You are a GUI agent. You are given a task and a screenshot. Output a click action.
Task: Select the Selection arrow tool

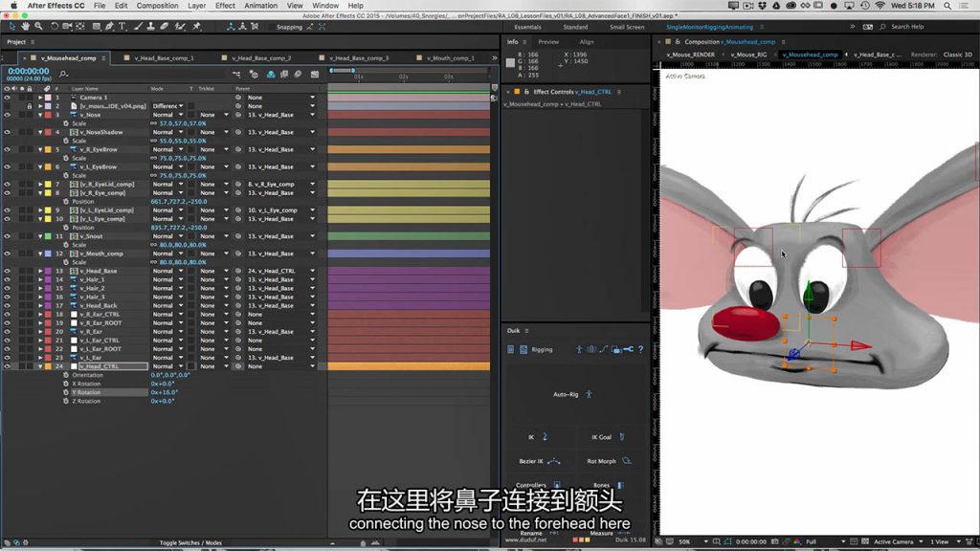11,26
